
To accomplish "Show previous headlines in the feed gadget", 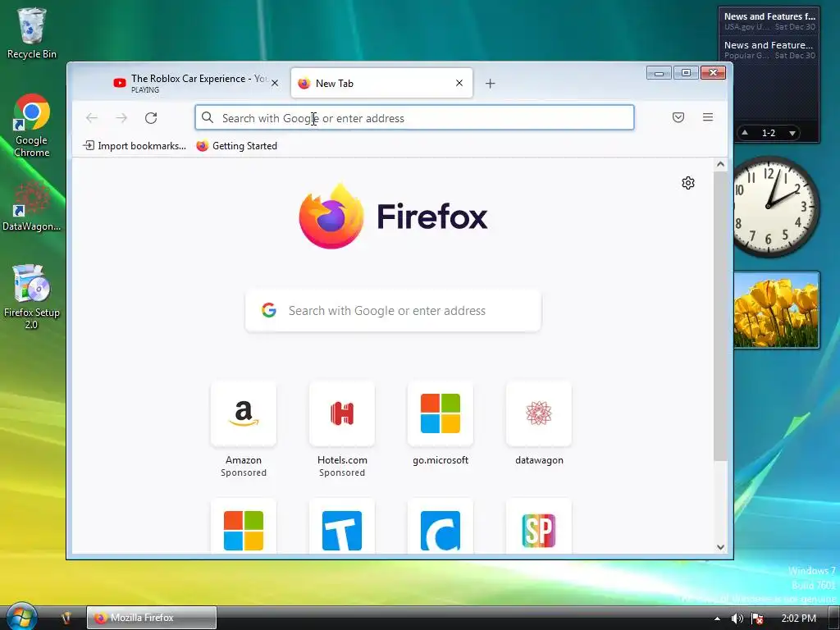I will pyautogui.click(x=745, y=132).
